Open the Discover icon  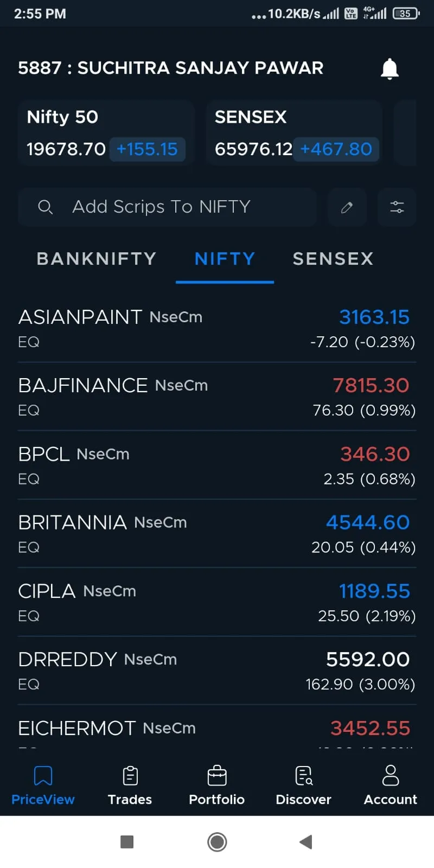click(304, 776)
